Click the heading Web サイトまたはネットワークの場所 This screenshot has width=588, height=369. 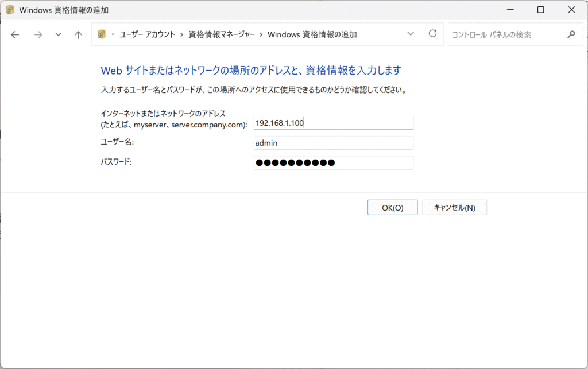[x=251, y=70]
